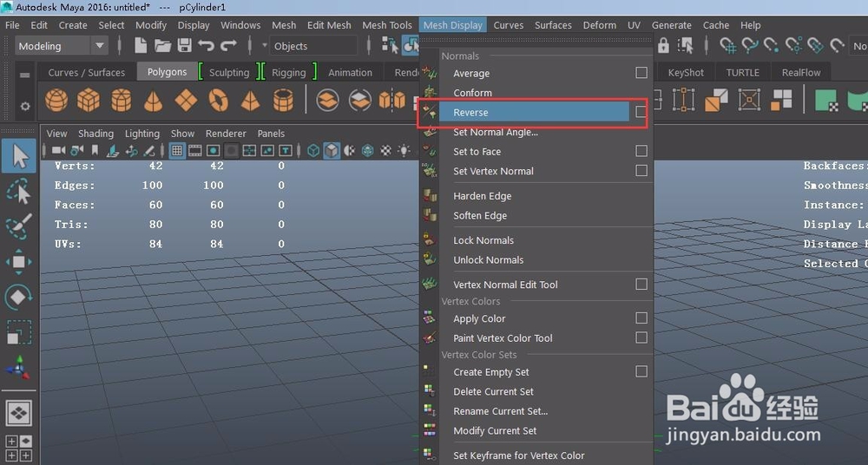The height and width of the screenshot is (465, 868).
Task: Activate the Select tool arrow
Action: 19,155
